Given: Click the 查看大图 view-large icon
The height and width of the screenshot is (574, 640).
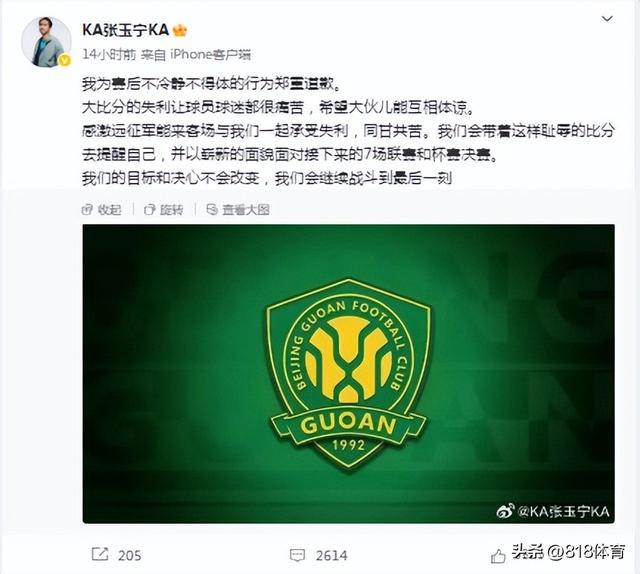Looking at the screenshot, I should click(212, 210).
